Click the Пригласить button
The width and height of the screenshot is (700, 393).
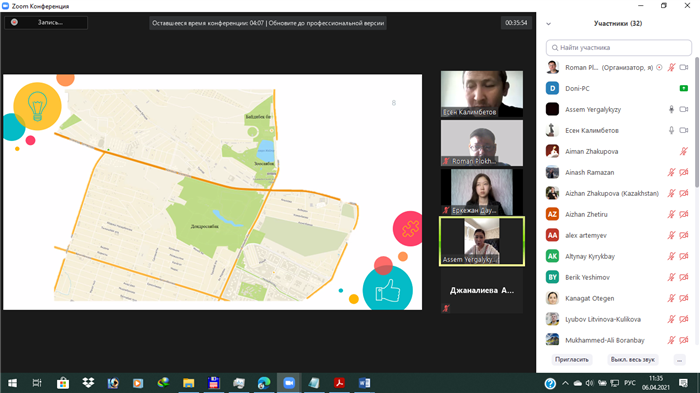(571, 360)
